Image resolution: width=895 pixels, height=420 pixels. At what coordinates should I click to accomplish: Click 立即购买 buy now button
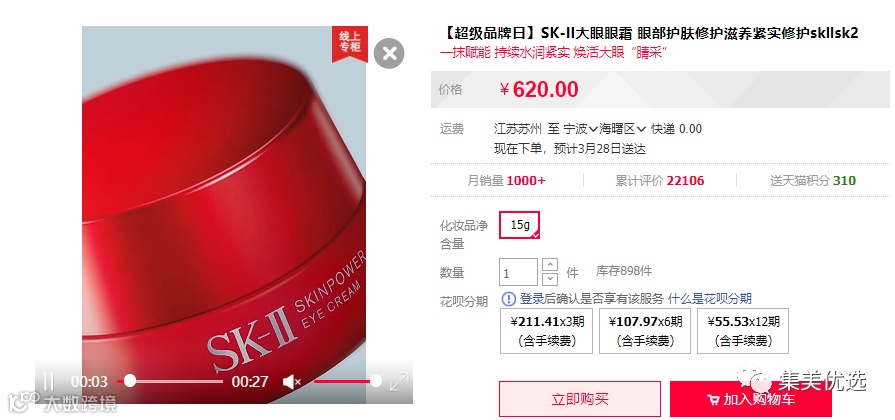tap(580, 399)
